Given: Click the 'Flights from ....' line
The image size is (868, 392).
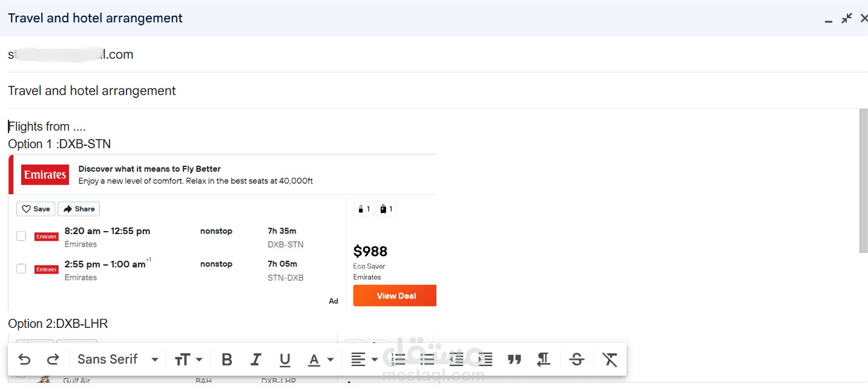Looking at the screenshot, I should pyautogui.click(x=47, y=126).
